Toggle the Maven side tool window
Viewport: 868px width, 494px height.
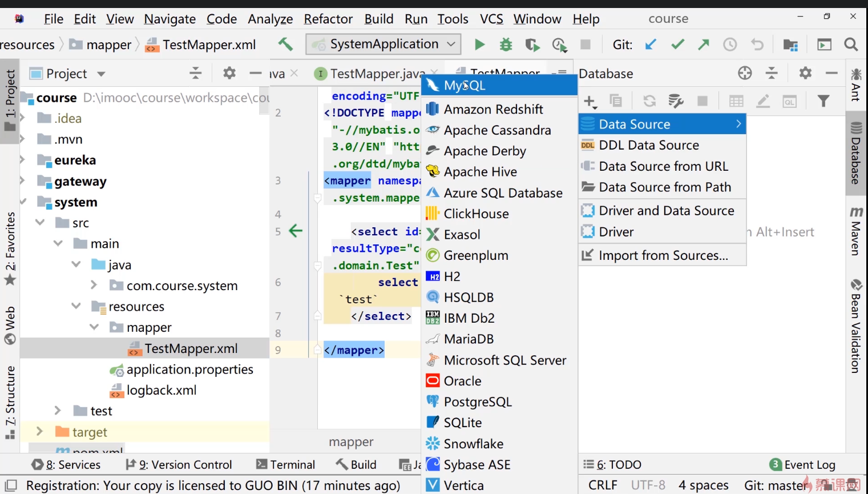tap(856, 231)
